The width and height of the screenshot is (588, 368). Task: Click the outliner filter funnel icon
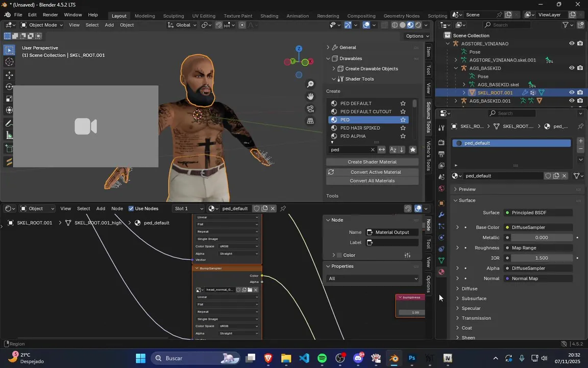566,25
